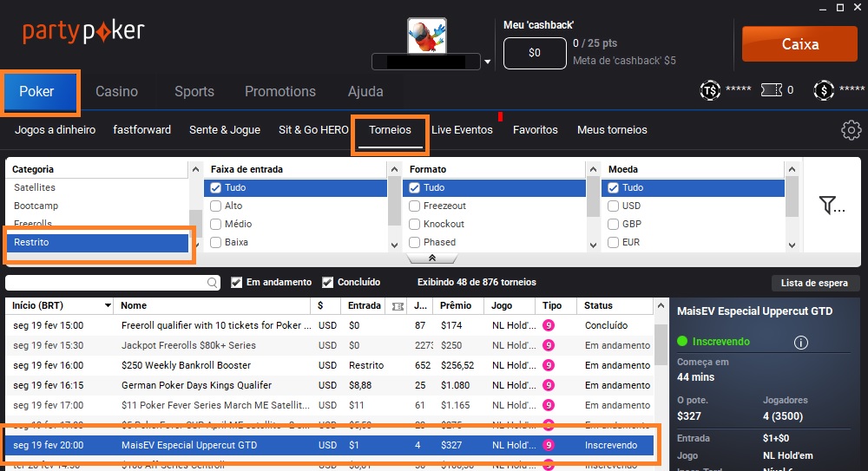Check the Alto buy-in checkbox
The height and width of the screenshot is (471, 868).
216,206
